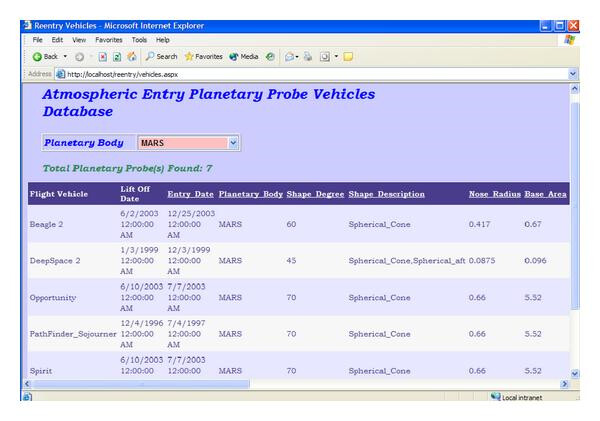Image resolution: width=600 pixels, height=421 pixels.
Task: Open the Tools menu
Action: tap(139, 40)
